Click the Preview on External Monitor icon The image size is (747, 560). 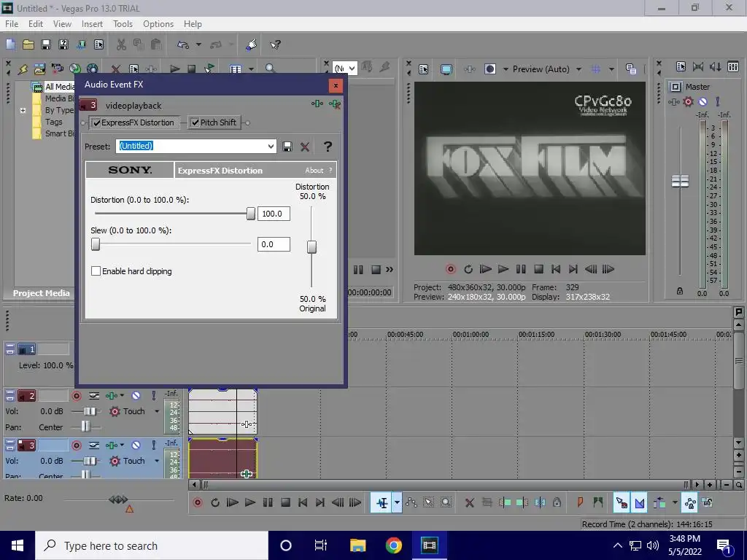click(x=446, y=69)
